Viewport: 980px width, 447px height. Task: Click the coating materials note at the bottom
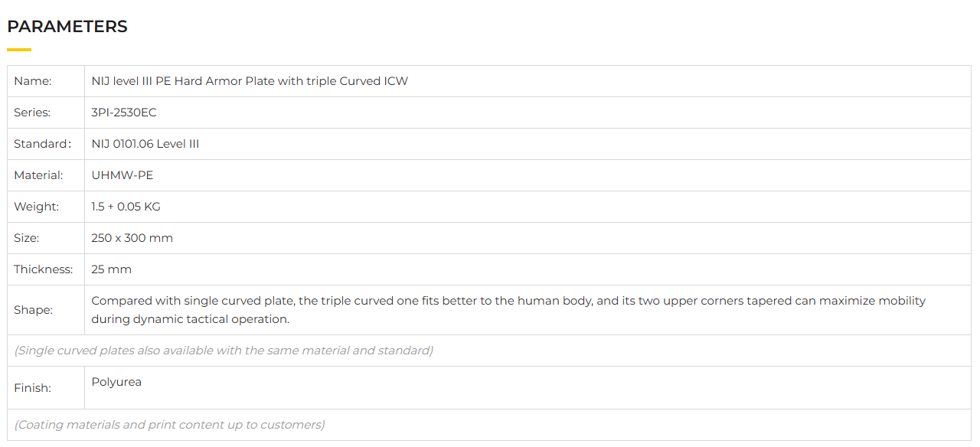[169, 425]
